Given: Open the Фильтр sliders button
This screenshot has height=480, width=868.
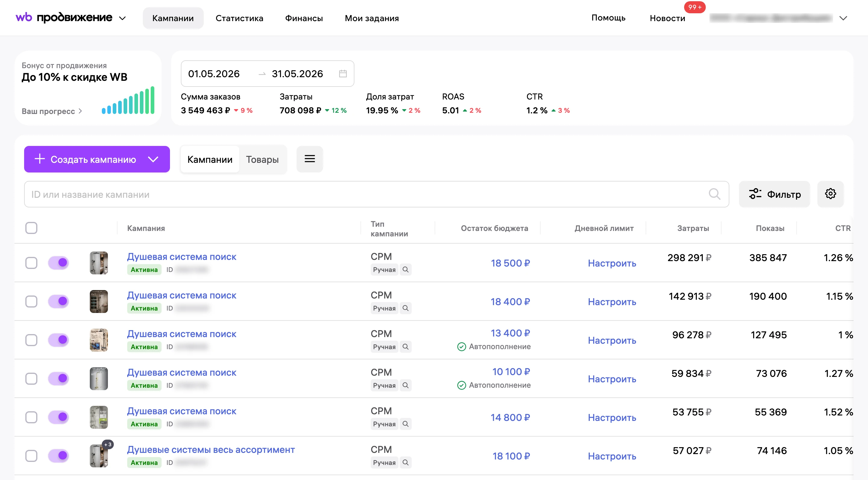Looking at the screenshot, I should pos(774,194).
